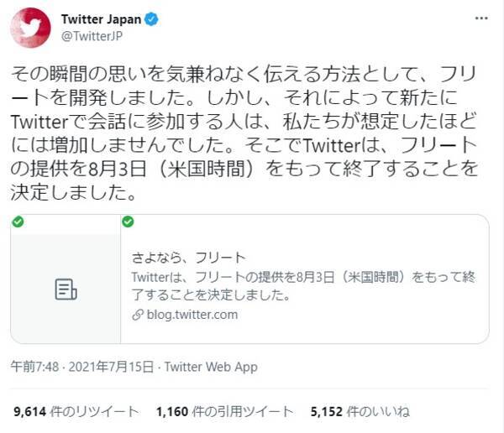Click the Twitter Japan display name
The image size is (504, 433).
[x=101, y=19]
